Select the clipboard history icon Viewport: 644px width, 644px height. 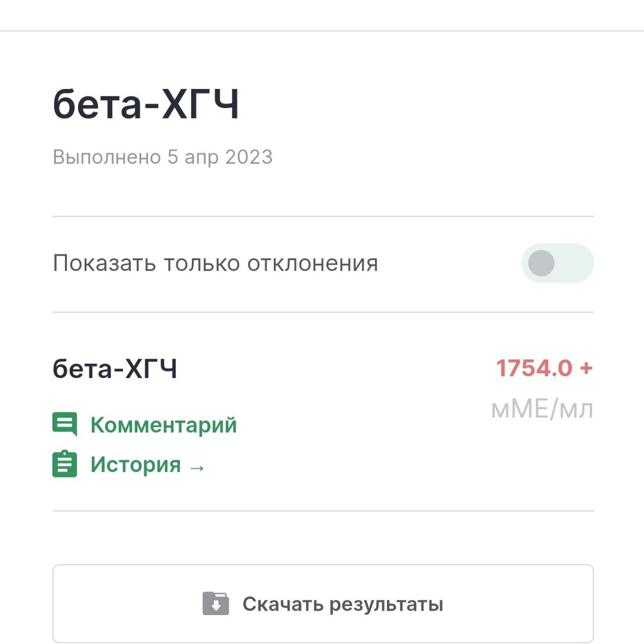tap(64, 465)
